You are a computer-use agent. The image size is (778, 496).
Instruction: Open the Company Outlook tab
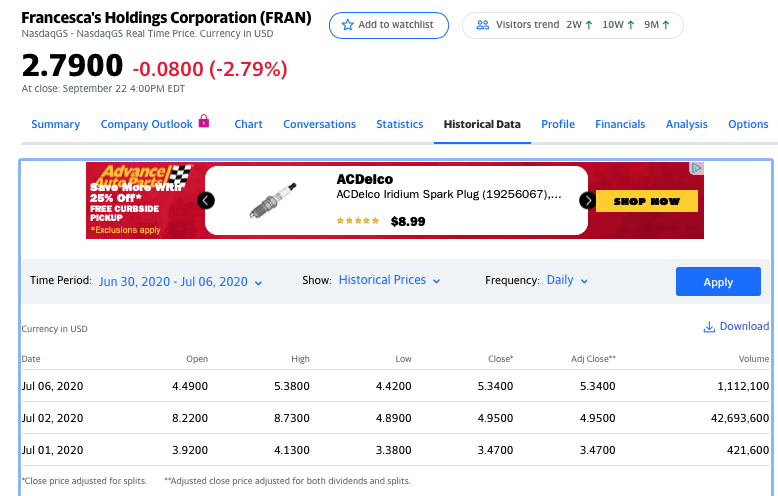[146, 124]
